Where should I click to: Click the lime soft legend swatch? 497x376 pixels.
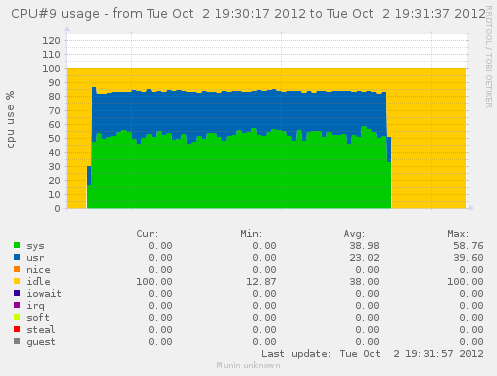click(17, 317)
